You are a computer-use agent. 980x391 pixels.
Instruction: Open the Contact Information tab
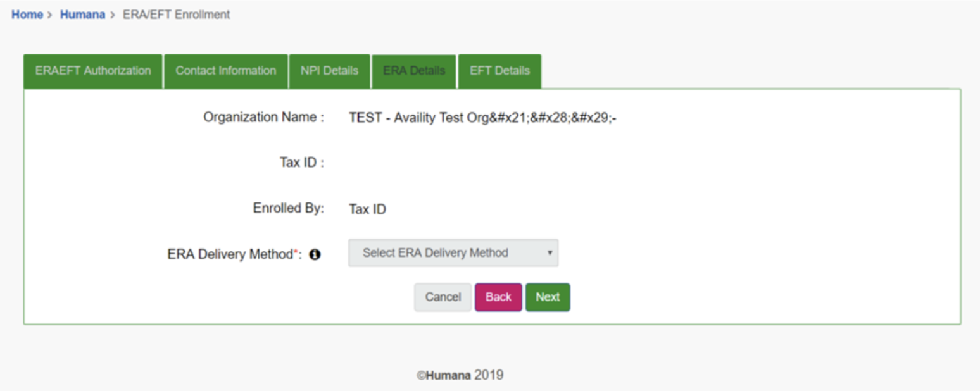point(225,71)
